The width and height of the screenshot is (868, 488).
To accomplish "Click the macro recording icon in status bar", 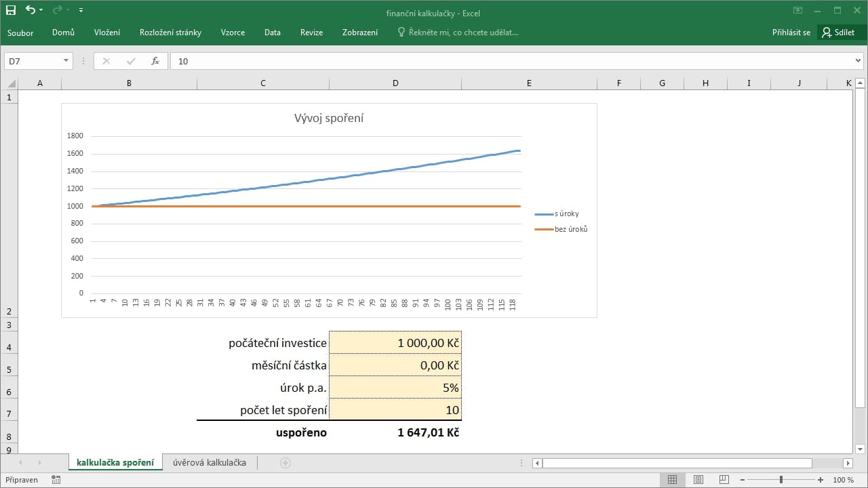I will click(56, 480).
